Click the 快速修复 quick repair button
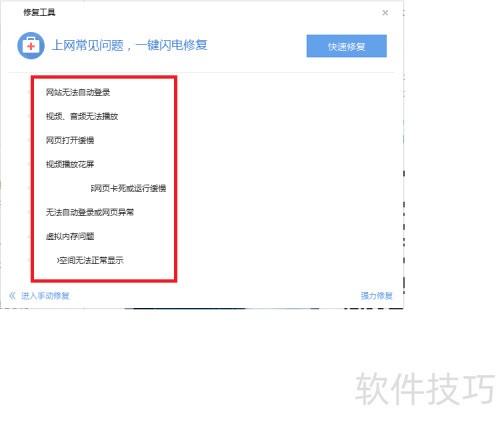 coord(347,46)
